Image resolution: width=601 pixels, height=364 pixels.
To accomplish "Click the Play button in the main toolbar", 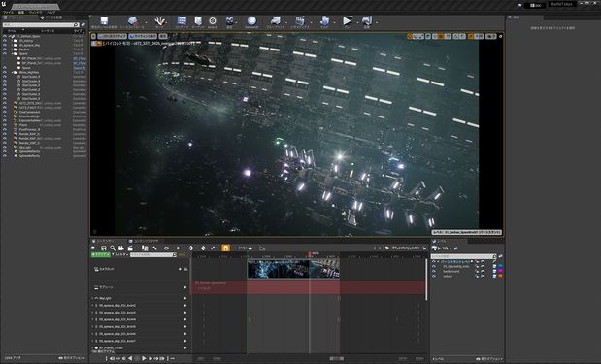I will [x=348, y=20].
